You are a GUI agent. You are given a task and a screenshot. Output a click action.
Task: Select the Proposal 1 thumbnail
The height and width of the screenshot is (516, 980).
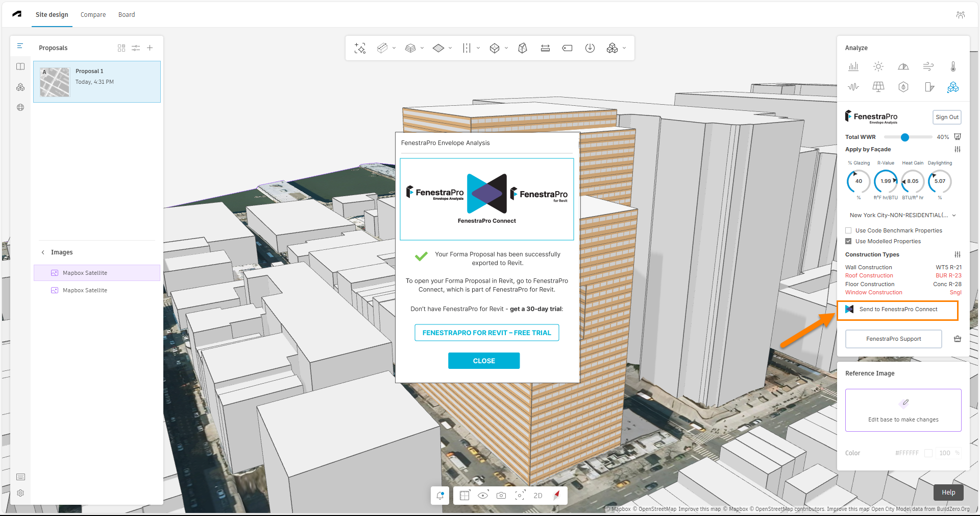(x=55, y=82)
